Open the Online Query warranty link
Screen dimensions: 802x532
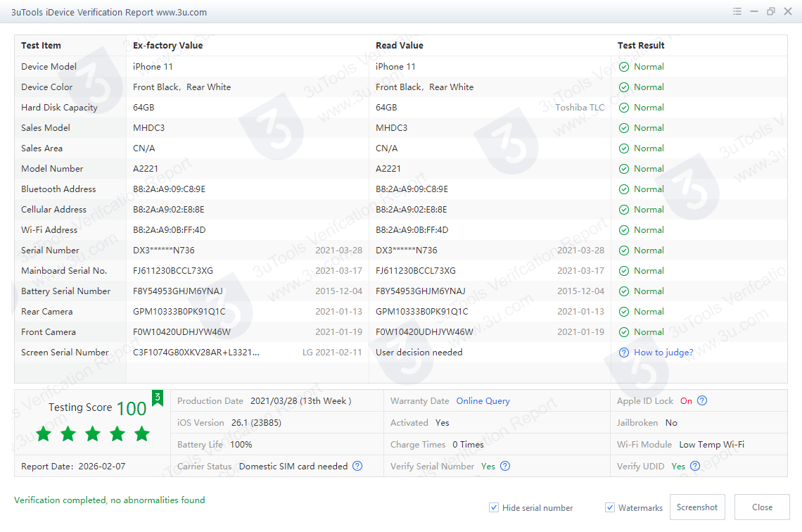tap(483, 401)
